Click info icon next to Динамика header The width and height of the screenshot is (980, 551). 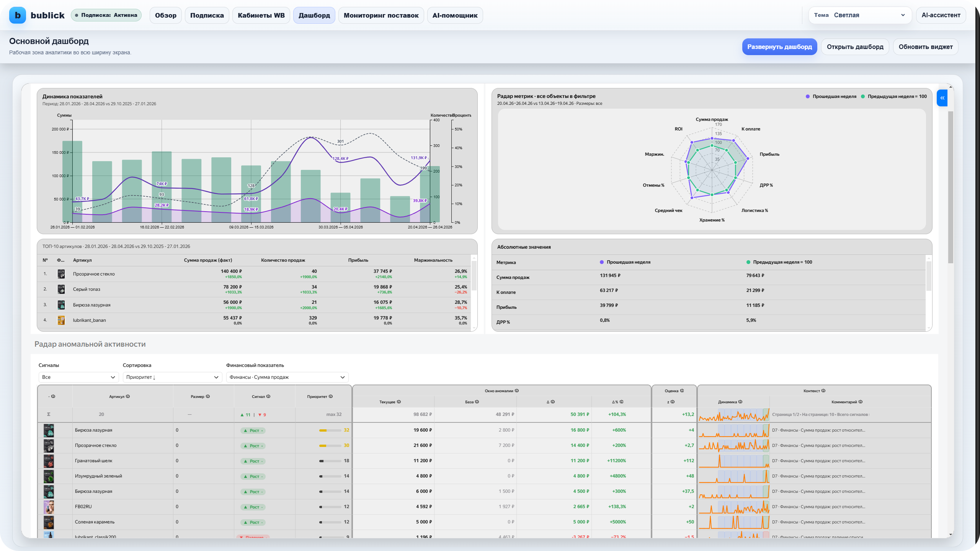[x=740, y=402]
